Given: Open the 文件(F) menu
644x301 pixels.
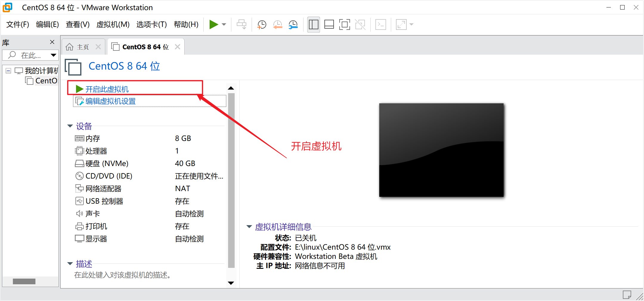Looking at the screenshot, I should 18,24.
